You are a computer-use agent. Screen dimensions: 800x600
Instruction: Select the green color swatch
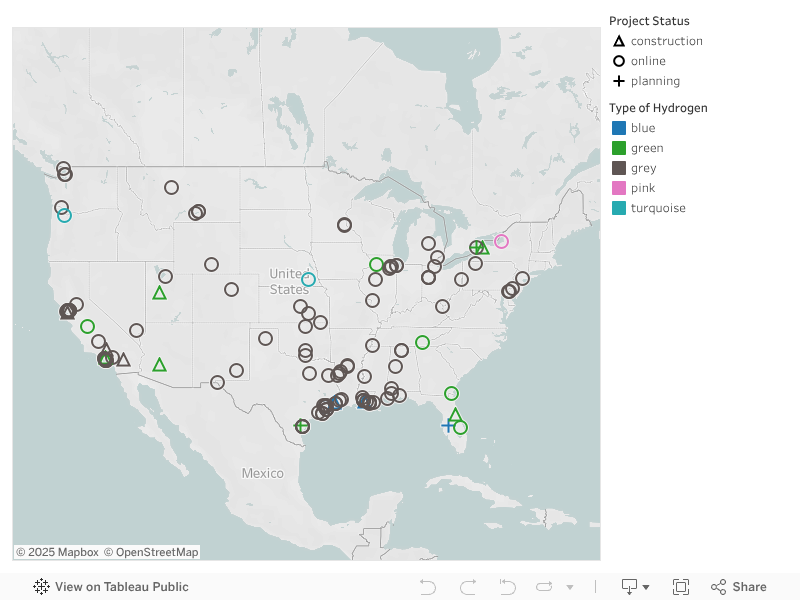click(619, 148)
